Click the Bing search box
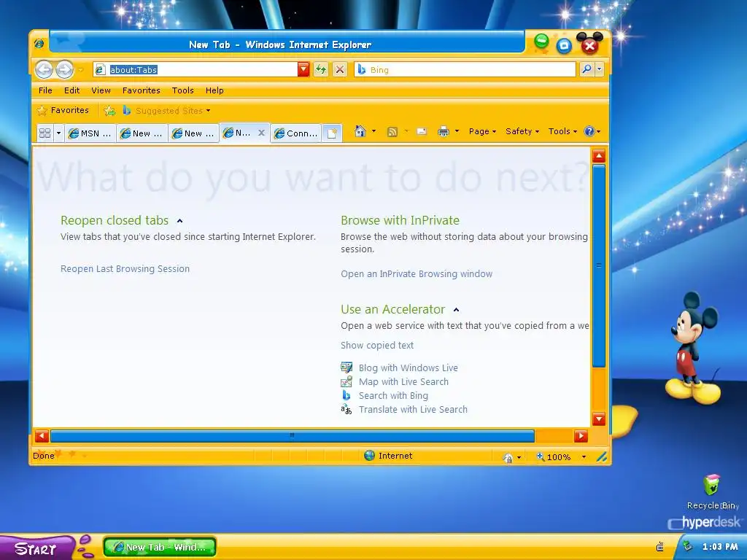Viewport: 747px width, 560px height. (x=465, y=69)
